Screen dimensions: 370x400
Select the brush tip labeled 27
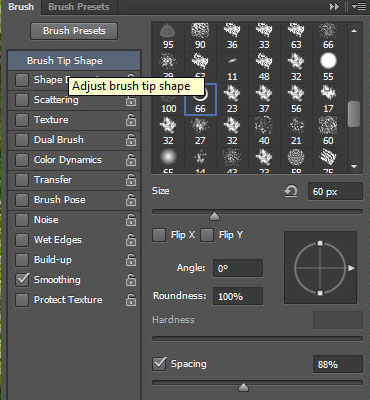200,132
